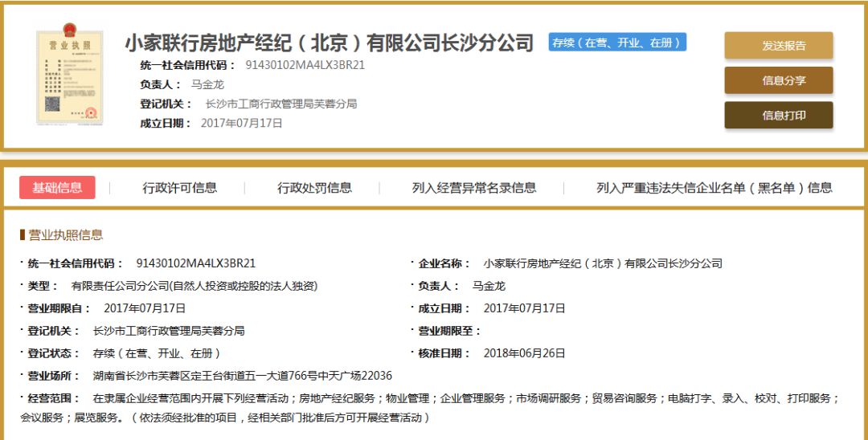
Task: Click 核准日期 value 2018年06月26日
Action: coord(524,353)
